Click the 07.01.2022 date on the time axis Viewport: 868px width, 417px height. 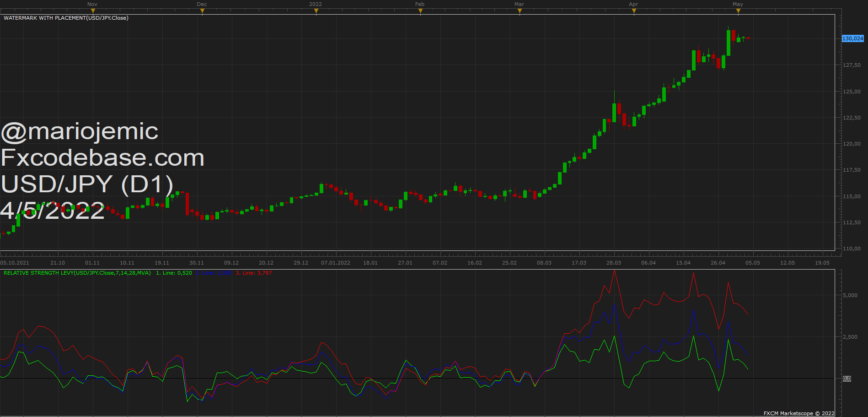click(x=336, y=263)
